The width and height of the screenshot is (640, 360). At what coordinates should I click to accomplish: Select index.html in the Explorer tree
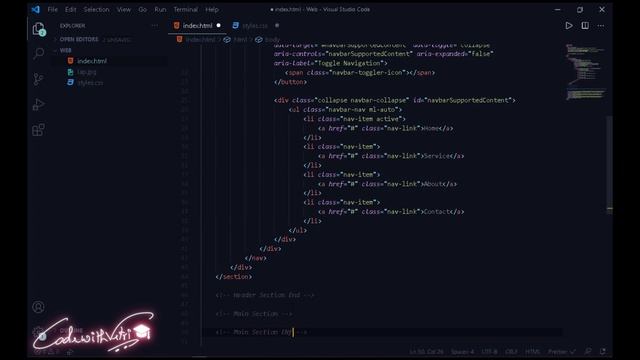click(x=92, y=61)
